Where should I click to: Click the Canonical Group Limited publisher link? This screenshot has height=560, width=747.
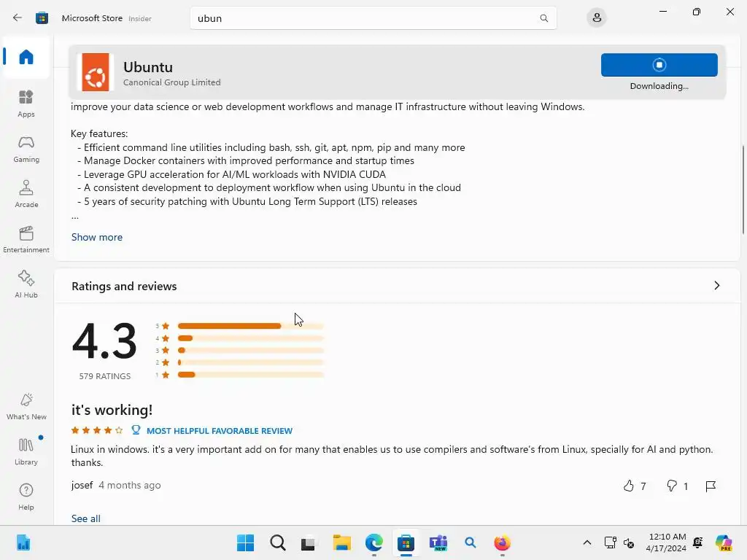[x=171, y=82]
